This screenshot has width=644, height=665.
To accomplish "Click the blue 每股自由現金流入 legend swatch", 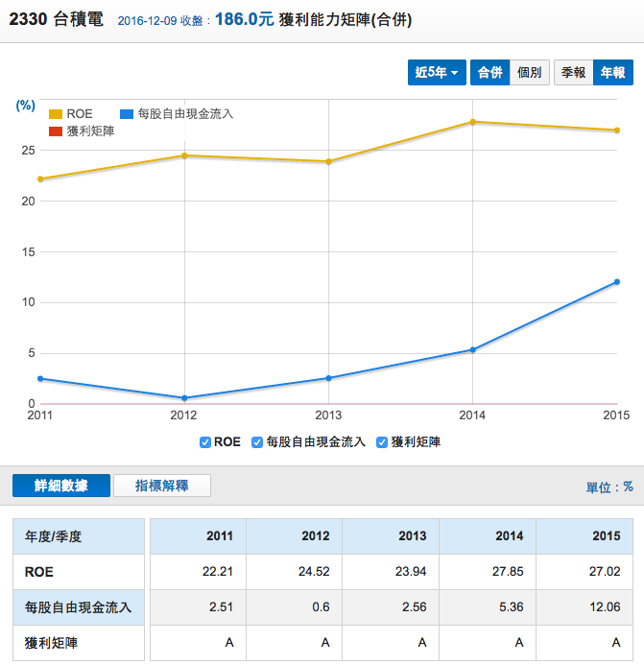I will pos(127,114).
